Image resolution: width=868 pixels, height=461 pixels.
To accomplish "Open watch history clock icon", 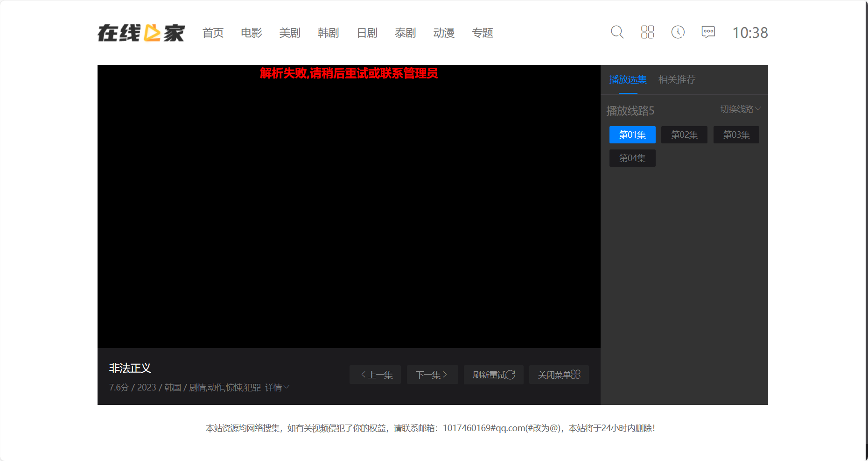I will (x=678, y=32).
